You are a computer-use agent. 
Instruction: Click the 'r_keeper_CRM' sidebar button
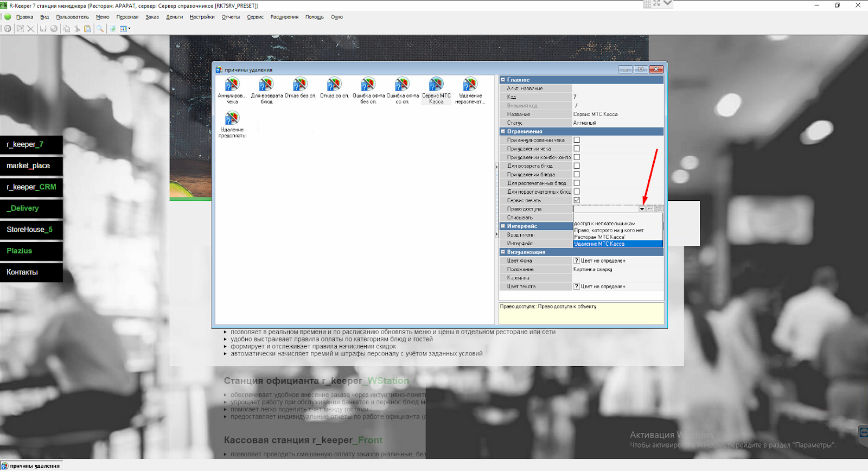pos(31,187)
